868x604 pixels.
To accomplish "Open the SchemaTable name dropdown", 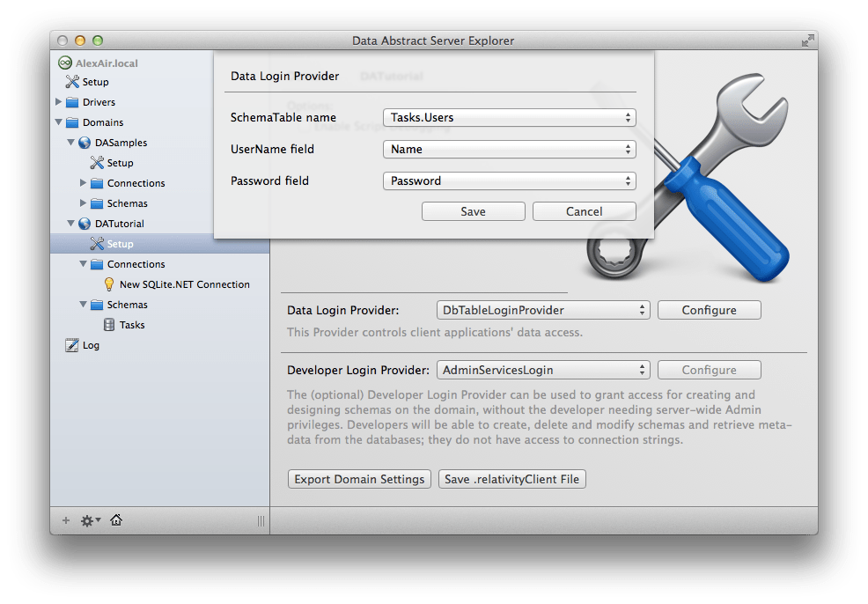I will 510,117.
